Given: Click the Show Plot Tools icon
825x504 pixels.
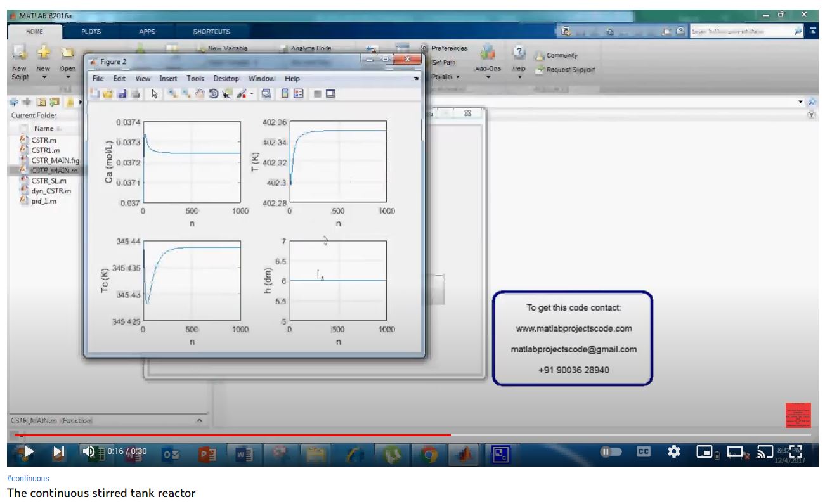Looking at the screenshot, I should [x=330, y=94].
